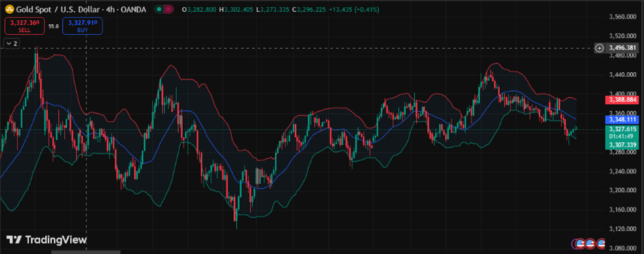Click the open value O3,282.800
Image resolution: width=644 pixels, height=254 pixels.
click(x=199, y=9)
